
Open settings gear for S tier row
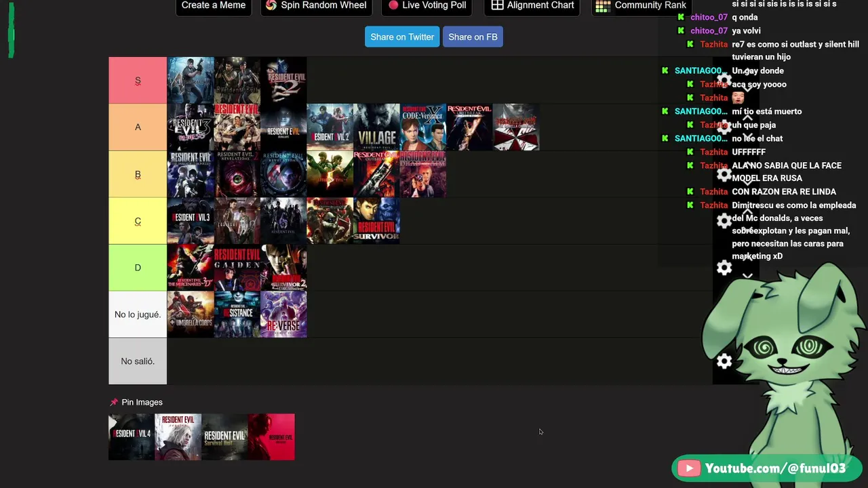tap(724, 80)
